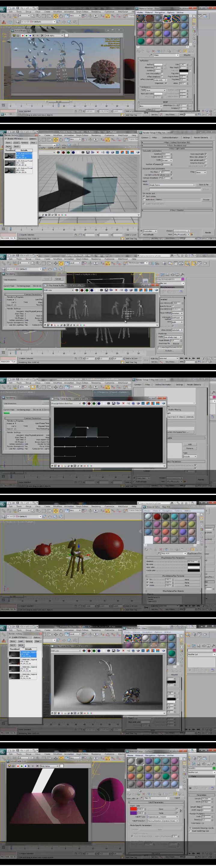Click red channel button in VRayLightSelect frame buffer

click(x=89, y=403)
